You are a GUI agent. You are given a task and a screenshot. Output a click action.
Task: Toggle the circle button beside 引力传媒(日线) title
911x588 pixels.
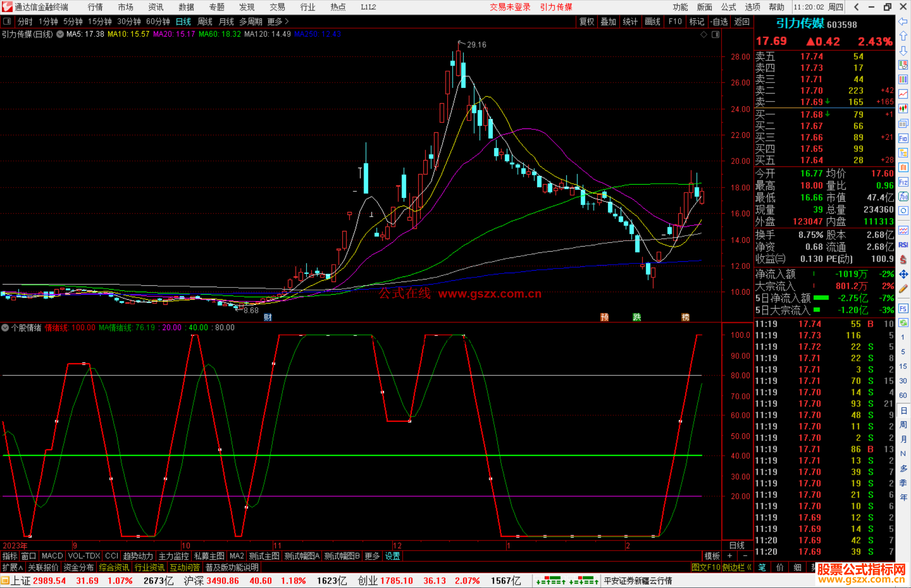[60, 34]
